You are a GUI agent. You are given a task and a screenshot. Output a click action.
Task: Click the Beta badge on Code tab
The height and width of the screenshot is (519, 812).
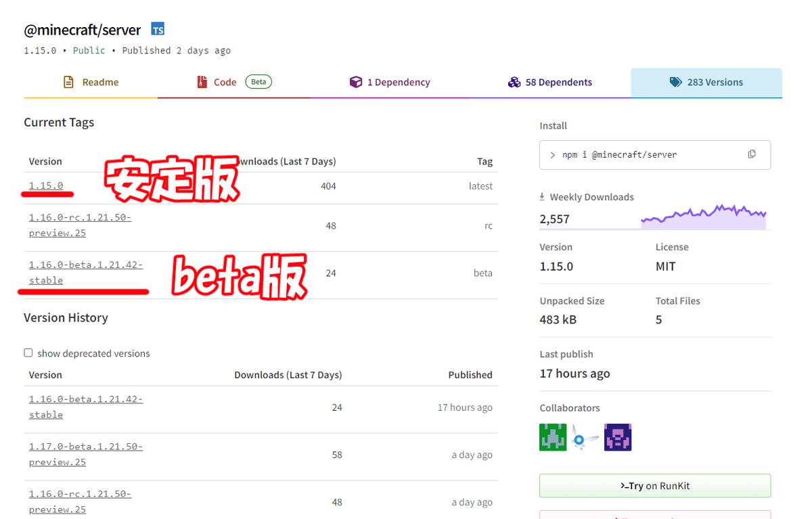258,82
